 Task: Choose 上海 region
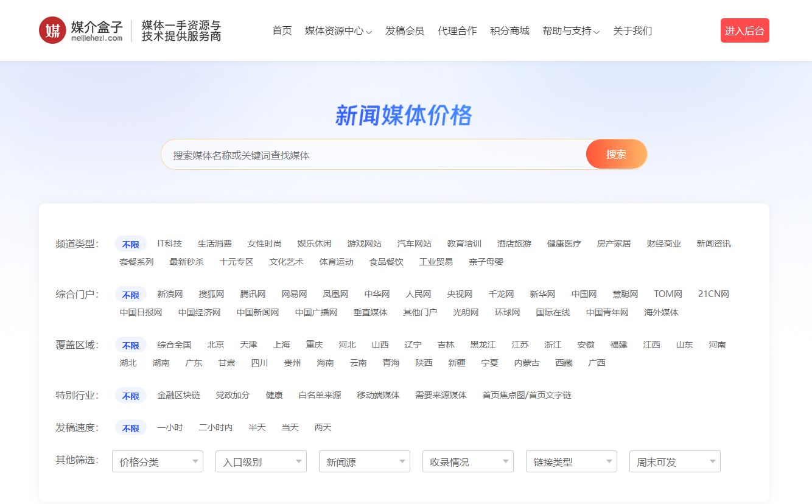point(281,345)
